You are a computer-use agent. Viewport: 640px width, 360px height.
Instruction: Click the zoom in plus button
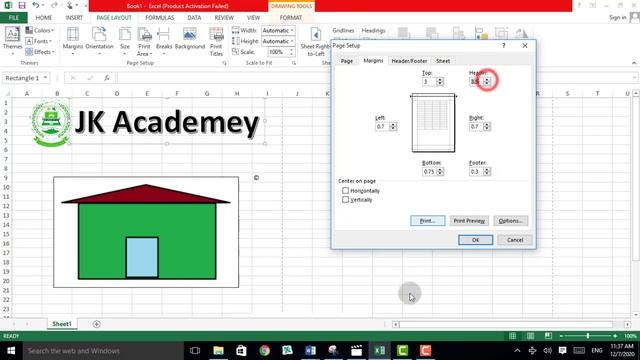click(x=615, y=336)
